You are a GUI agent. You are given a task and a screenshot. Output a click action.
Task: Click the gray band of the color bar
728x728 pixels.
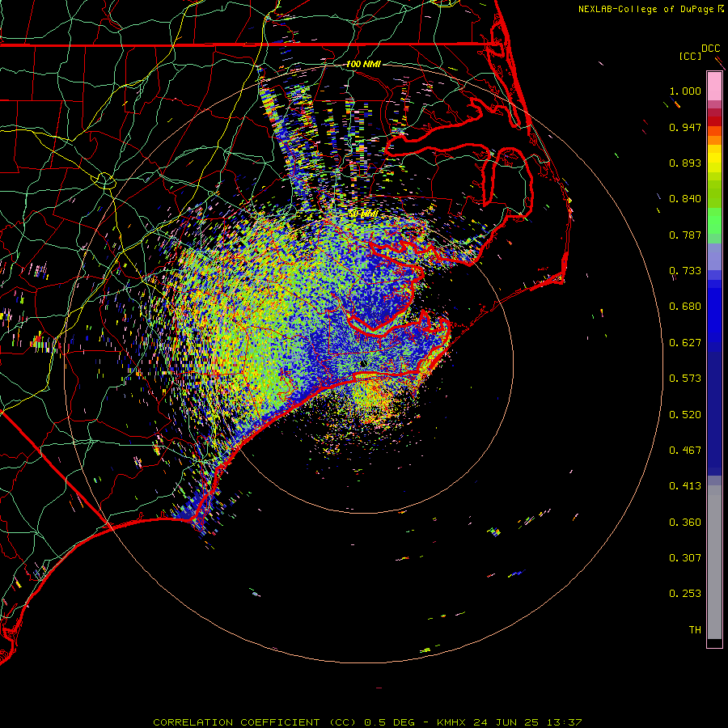coord(714,562)
